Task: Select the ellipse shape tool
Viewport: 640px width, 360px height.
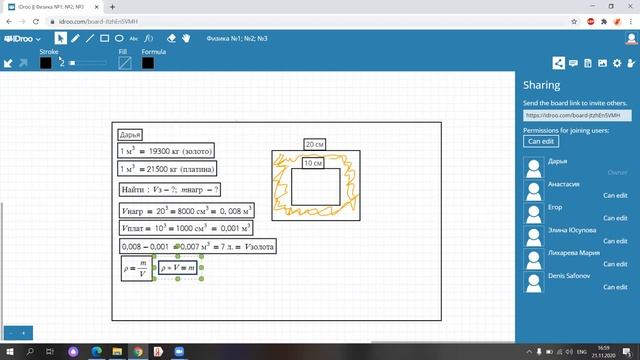Action: click(x=119, y=38)
